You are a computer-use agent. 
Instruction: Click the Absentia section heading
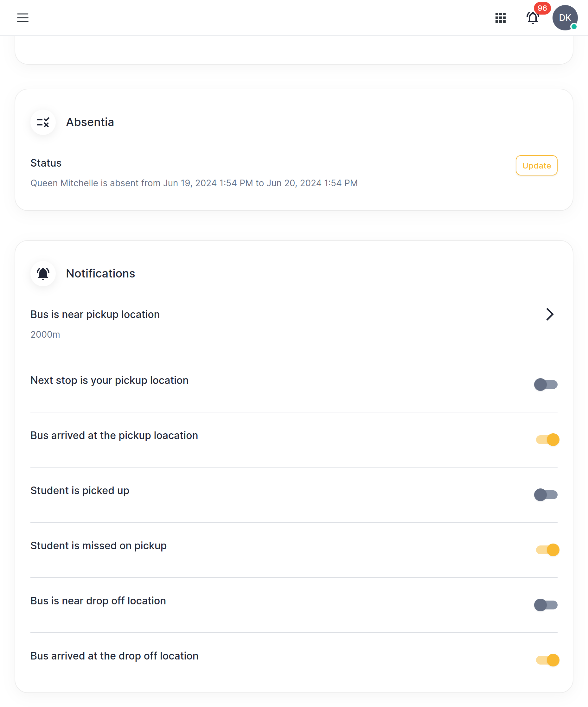90,122
